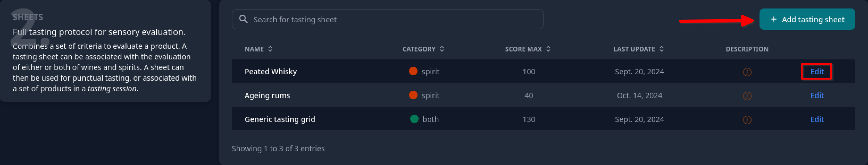The height and width of the screenshot is (165, 868).
Task: Select the Peated Whisky row name
Action: pyautogui.click(x=270, y=72)
